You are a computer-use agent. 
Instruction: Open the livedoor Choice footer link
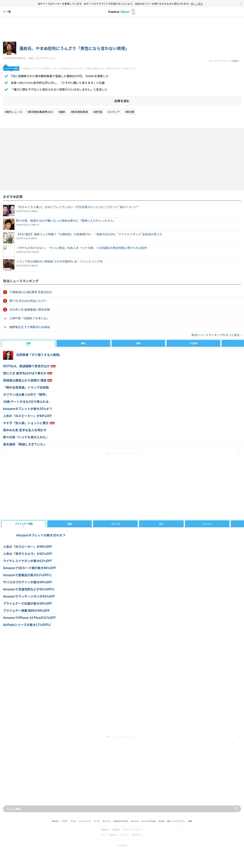(x=121, y=821)
